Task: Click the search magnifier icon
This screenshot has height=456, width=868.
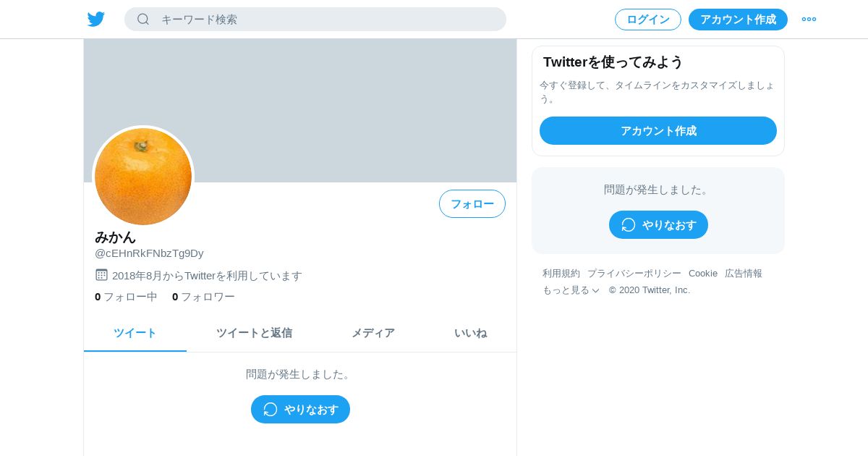Action: (143, 19)
